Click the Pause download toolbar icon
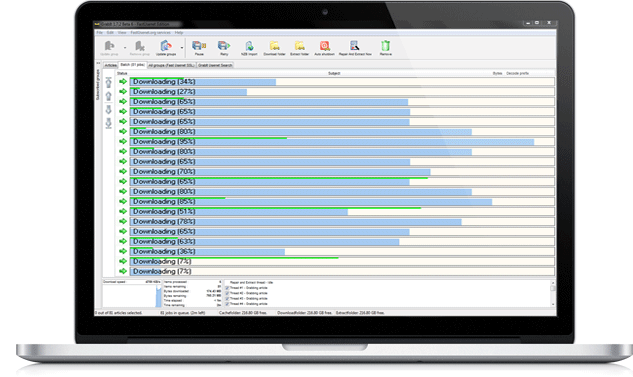The height and width of the screenshot is (377, 633). click(199, 48)
